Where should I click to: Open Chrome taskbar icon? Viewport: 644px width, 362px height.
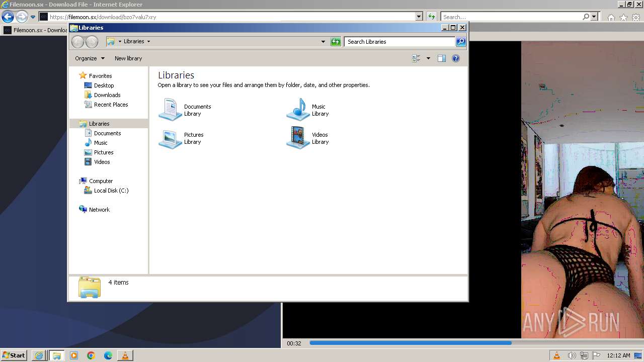tap(91, 355)
